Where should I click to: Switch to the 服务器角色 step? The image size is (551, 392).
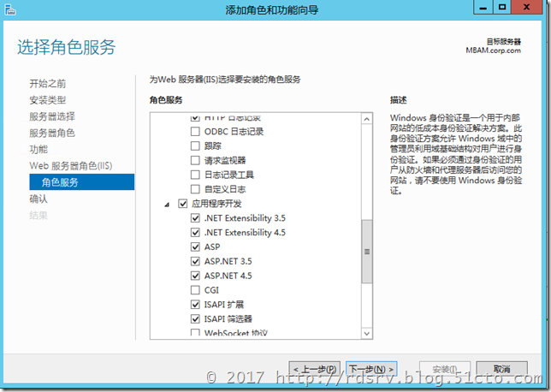click(x=52, y=133)
